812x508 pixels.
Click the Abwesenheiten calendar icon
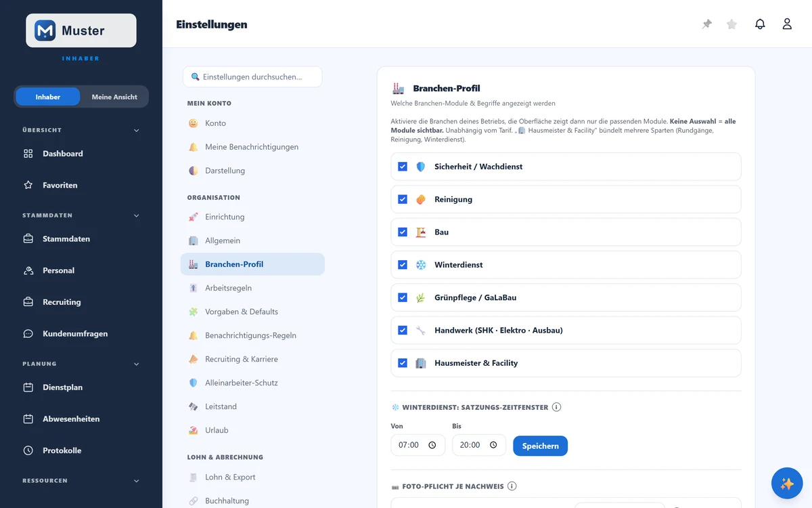[x=28, y=419]
